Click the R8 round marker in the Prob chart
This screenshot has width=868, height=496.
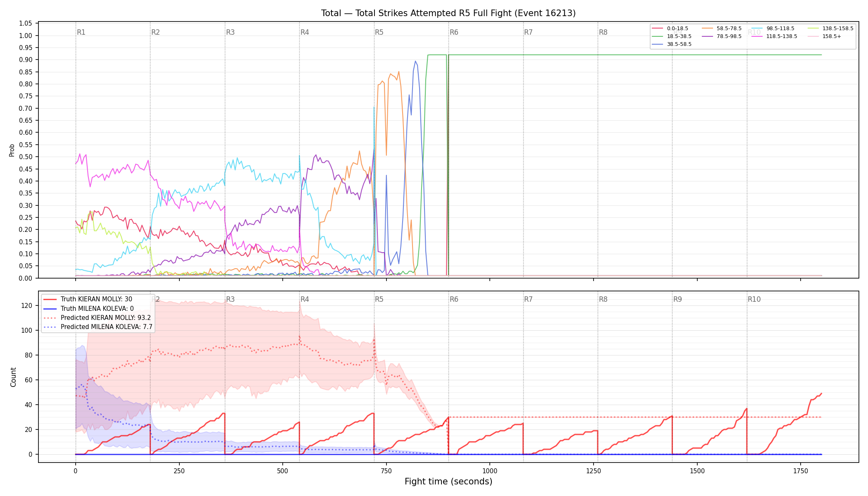pos(603,32)
